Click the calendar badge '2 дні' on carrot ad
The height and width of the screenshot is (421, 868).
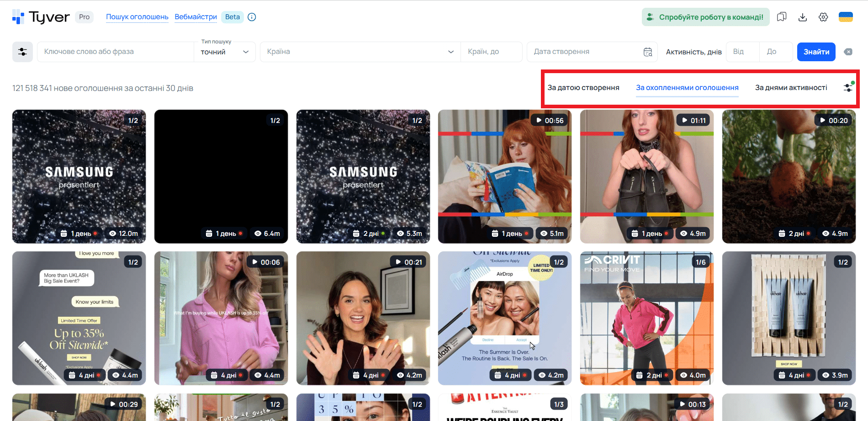(x=794, y=234)
